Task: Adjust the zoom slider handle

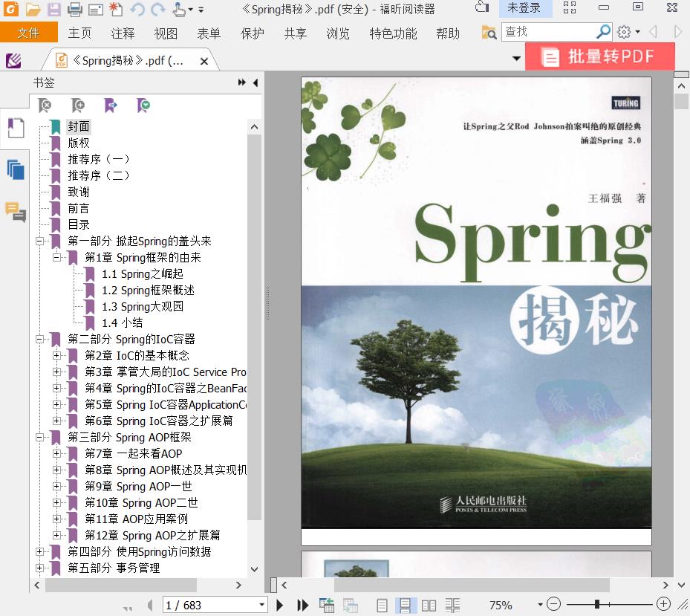Action: [596, 603]
